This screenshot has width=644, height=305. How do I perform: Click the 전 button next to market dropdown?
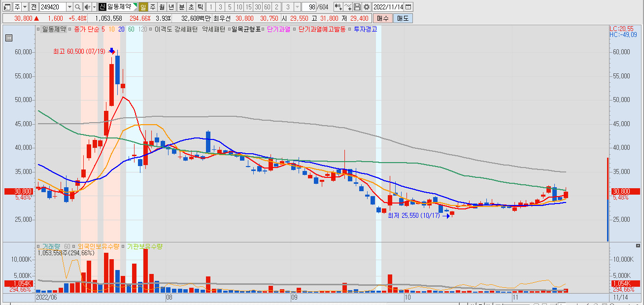[x=33, y=7]
